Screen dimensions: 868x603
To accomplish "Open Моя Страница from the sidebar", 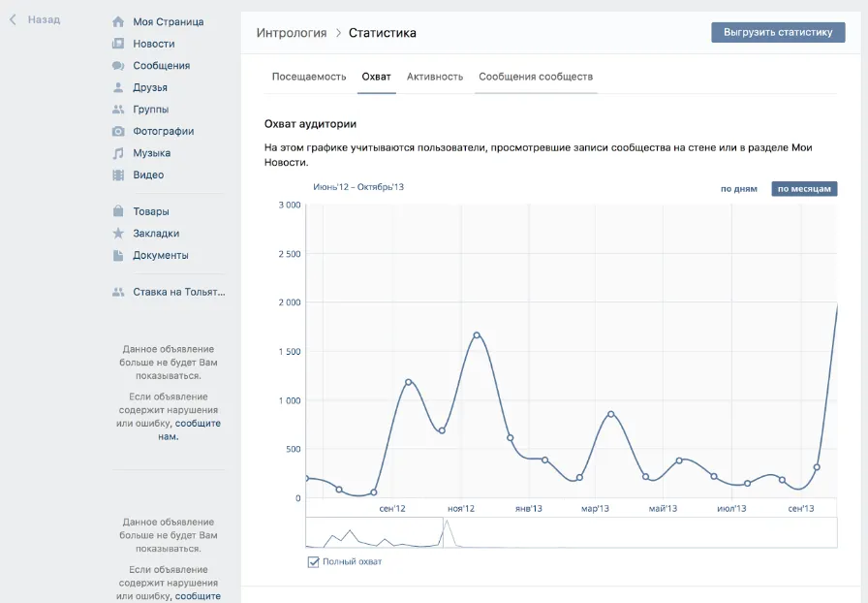I will click(x=169, y=21).
